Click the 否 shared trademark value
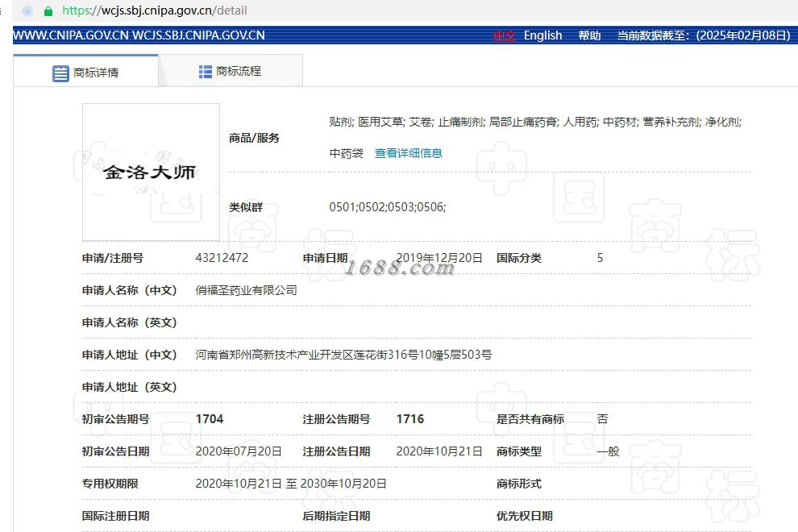 point(603,419)
